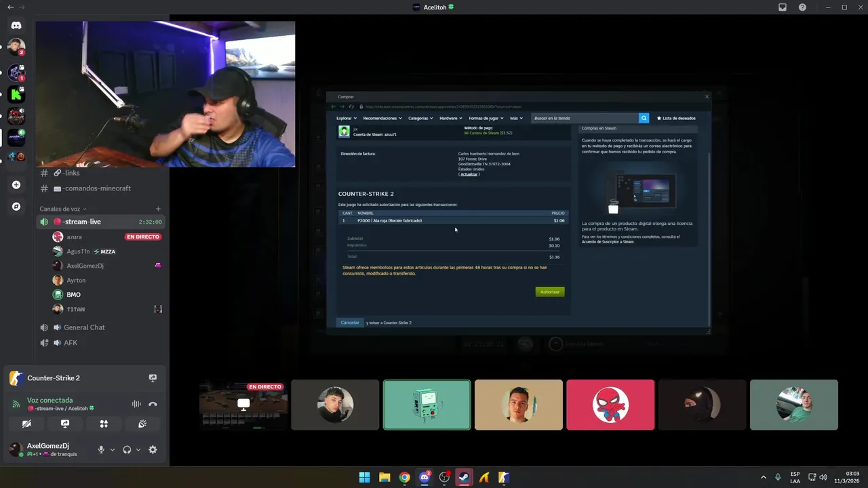Start an activity button

pyautogui.click(x=104, y=424)
